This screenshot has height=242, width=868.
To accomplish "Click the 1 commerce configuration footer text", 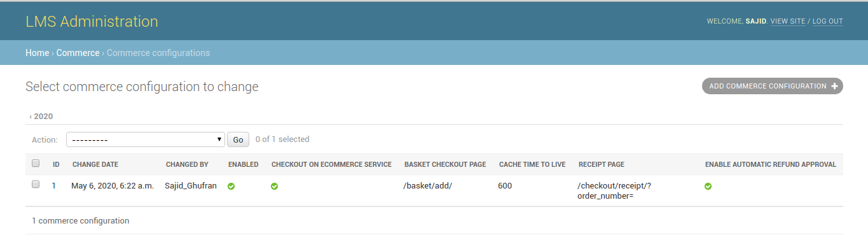I will click(81, 221).
